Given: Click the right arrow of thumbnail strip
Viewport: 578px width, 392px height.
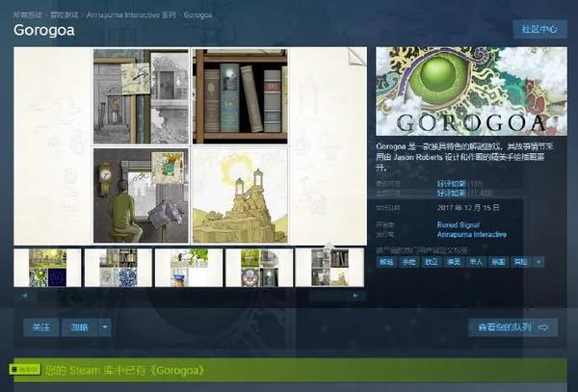Looking at the screenshot, I should [355, 296].
